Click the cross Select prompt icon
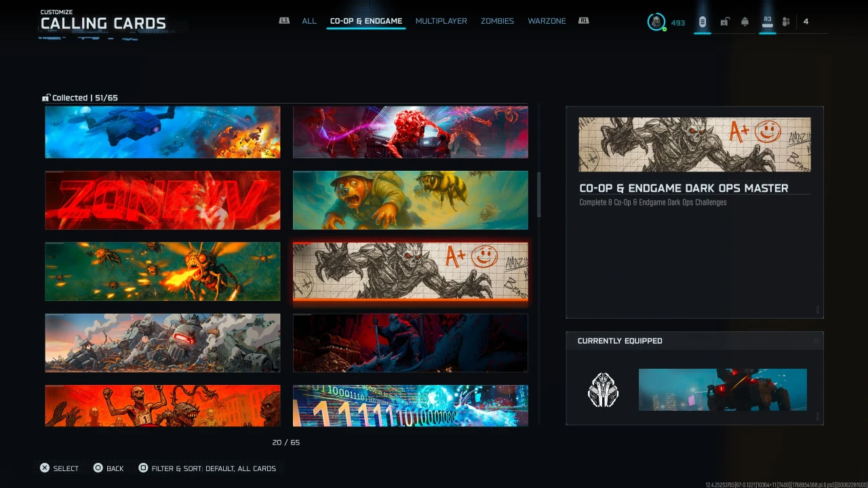 (x=45, y=468)
